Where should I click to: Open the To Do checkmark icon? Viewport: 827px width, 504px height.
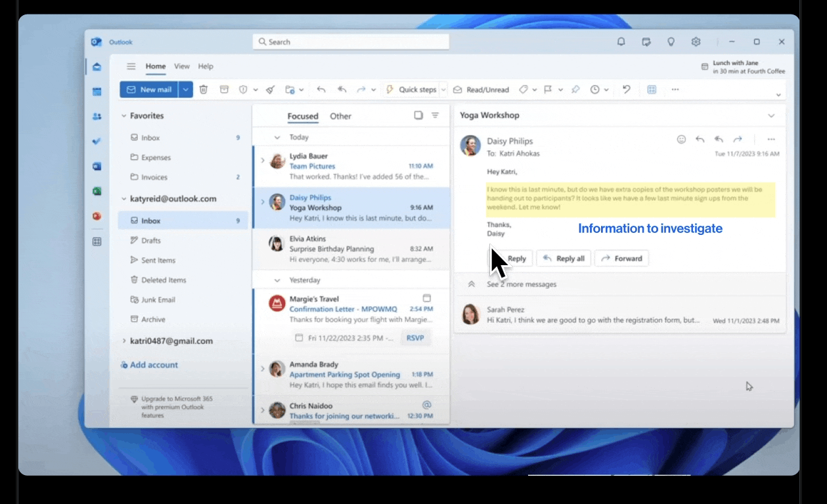97,141
